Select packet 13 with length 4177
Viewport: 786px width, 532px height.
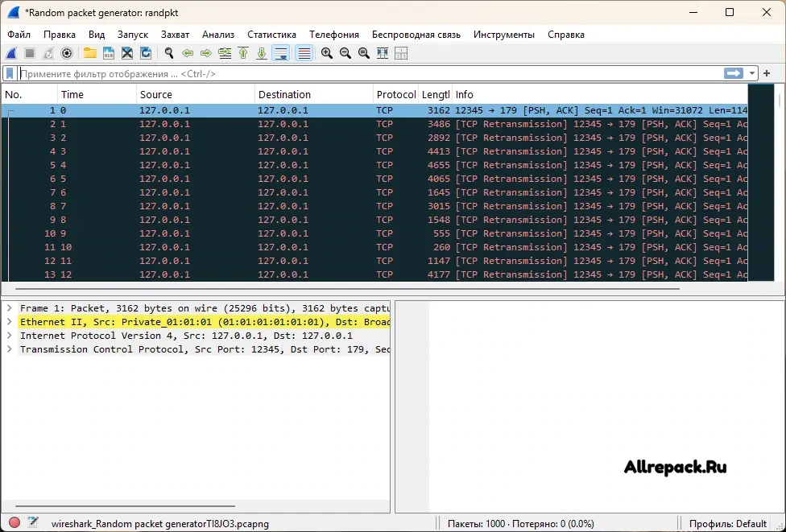374,274
